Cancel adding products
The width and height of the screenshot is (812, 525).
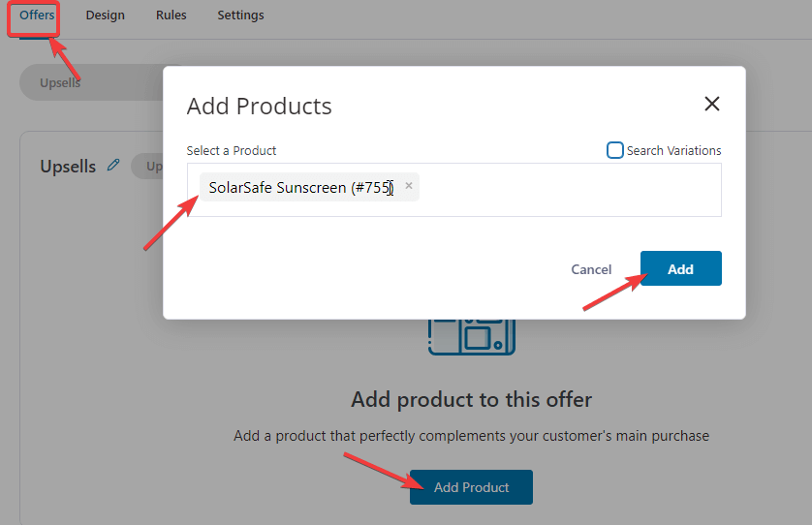tap(591, 269)
